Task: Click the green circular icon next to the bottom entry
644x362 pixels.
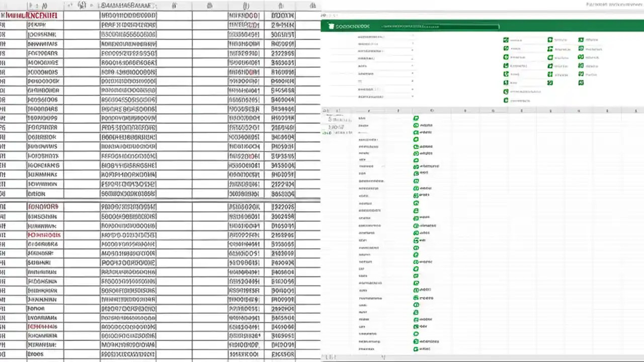Action: click(x=416, y=348)
